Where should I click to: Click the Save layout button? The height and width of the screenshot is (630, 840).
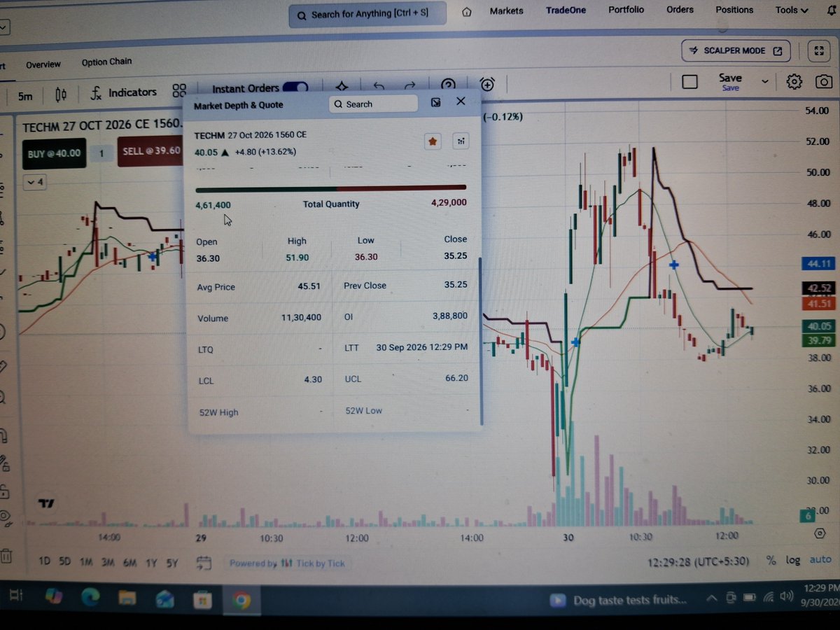click(730, 81)
